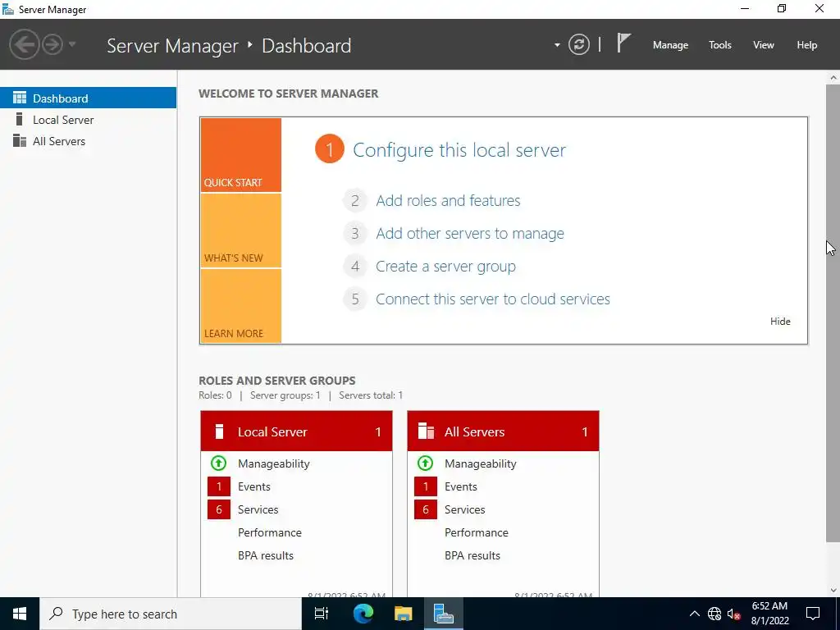This screenshot has width=840, height=630.
Task: Open the Quick Start tile
Action: pos(240,155)
